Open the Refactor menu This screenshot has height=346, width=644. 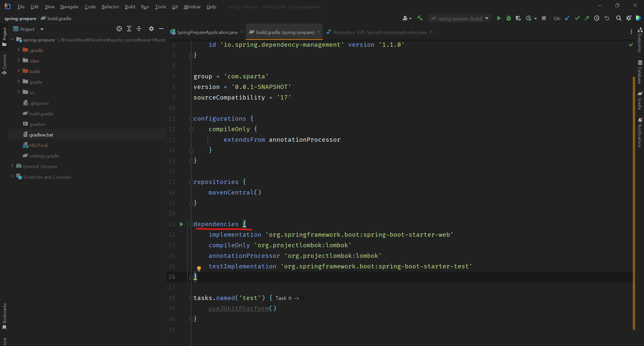pyautogui.click(x=110, y=7)
